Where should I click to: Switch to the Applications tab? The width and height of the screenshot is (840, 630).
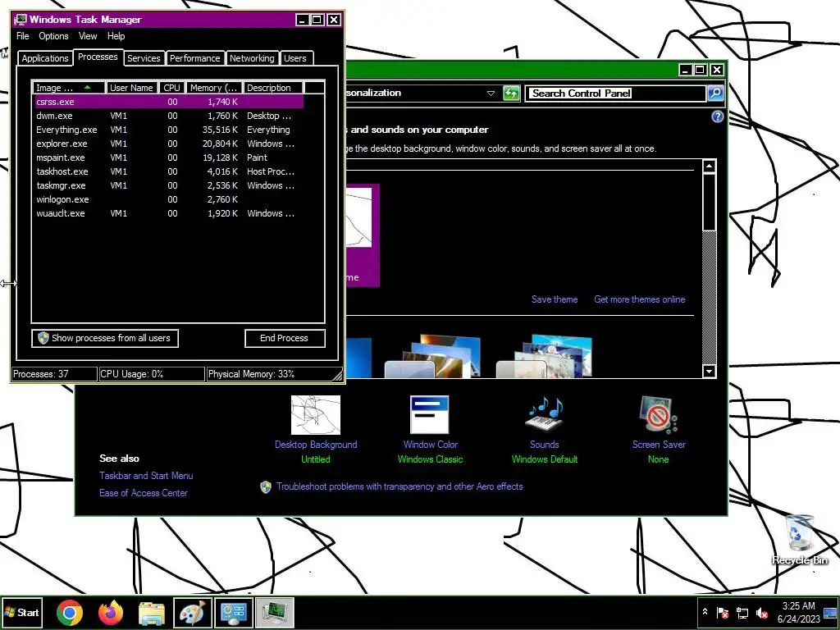pyautogui.click(x=45, y=58)
